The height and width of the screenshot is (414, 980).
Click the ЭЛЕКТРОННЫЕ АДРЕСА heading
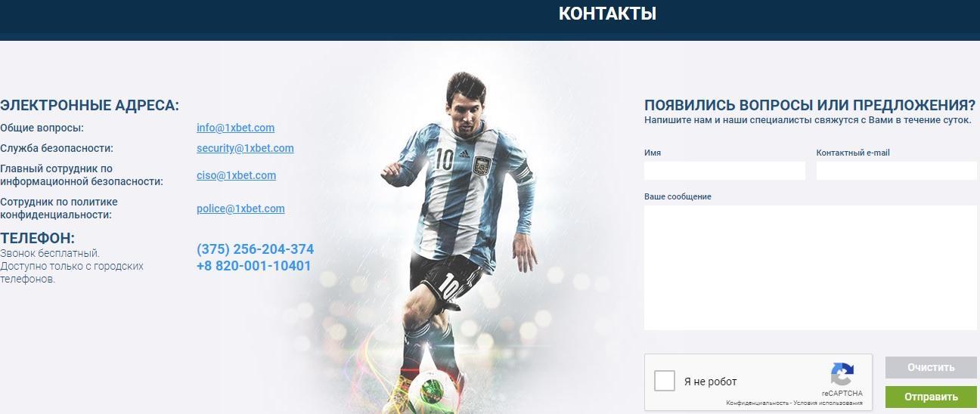[x=90, y=105]
